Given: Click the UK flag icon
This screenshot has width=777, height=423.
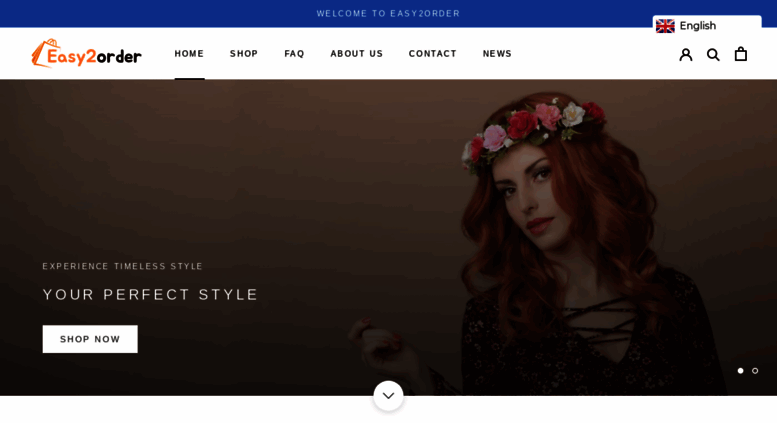Looking at the screenshot, I should click(665, 26).
